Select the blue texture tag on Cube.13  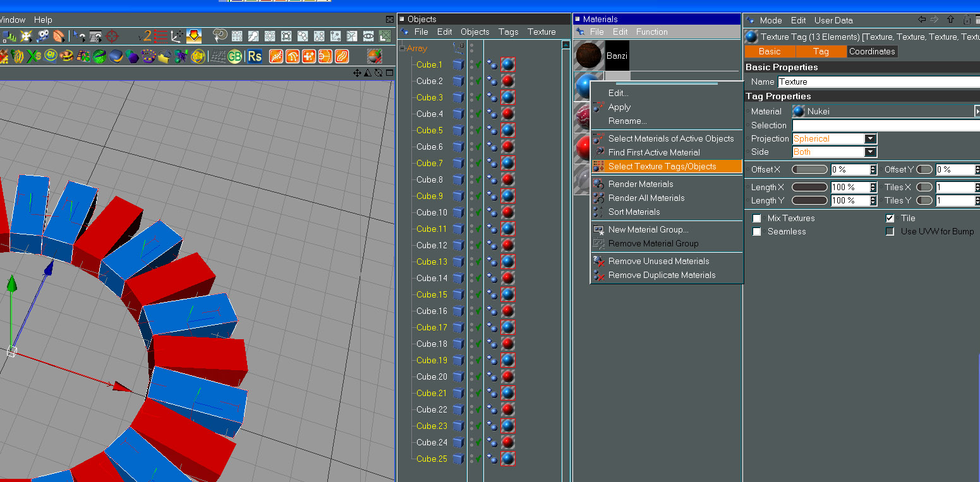tap(507, 262)
